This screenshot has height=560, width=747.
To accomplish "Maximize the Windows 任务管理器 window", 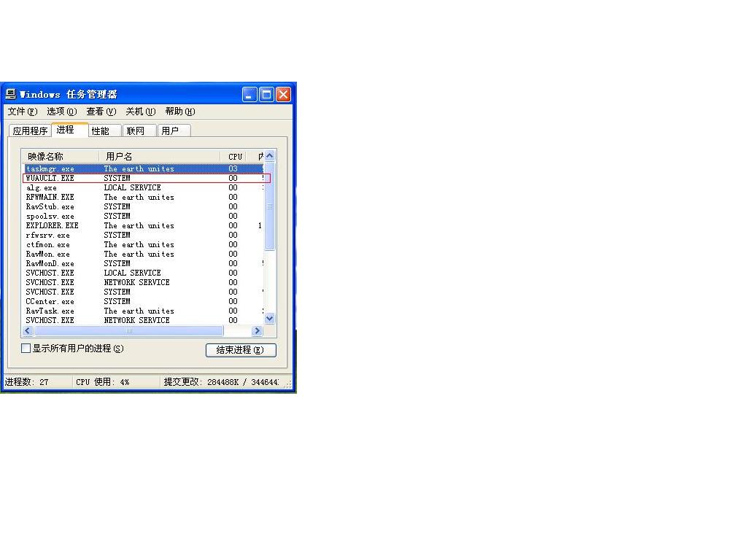I will coord(266,94).
